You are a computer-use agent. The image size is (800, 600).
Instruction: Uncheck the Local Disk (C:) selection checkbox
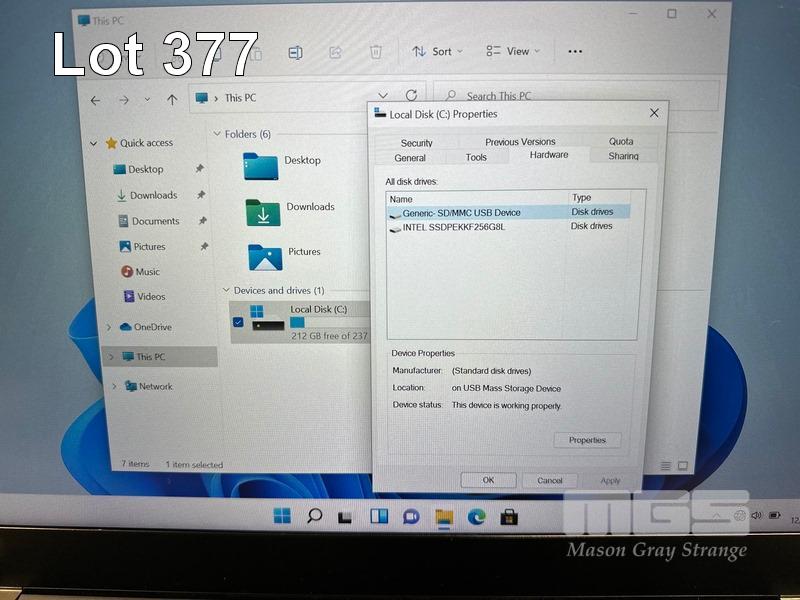tap(237, 322)
